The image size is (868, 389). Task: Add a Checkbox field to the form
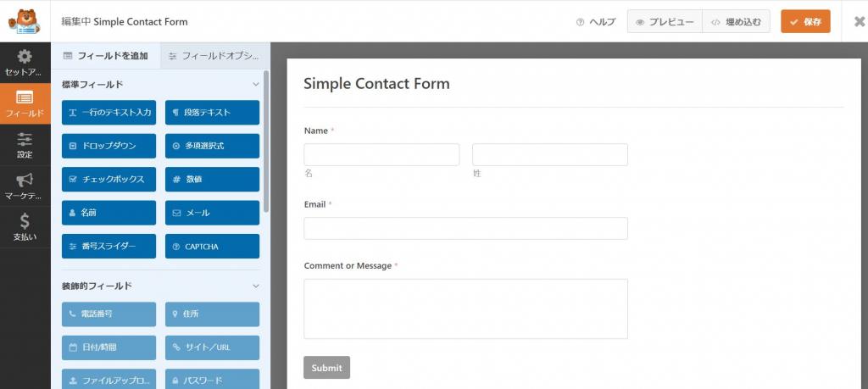point(109,180)
